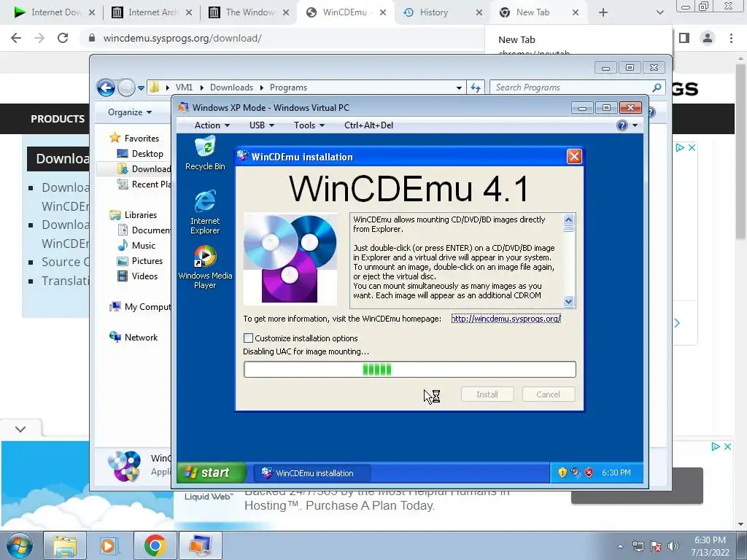The image size is (747, 560).
Task: Select Favorites in the Explorer navigation pane
Action: pos(142,138)
